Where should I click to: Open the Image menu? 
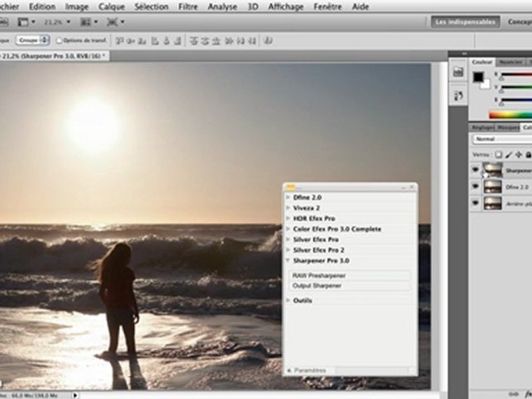coord(76,7)
